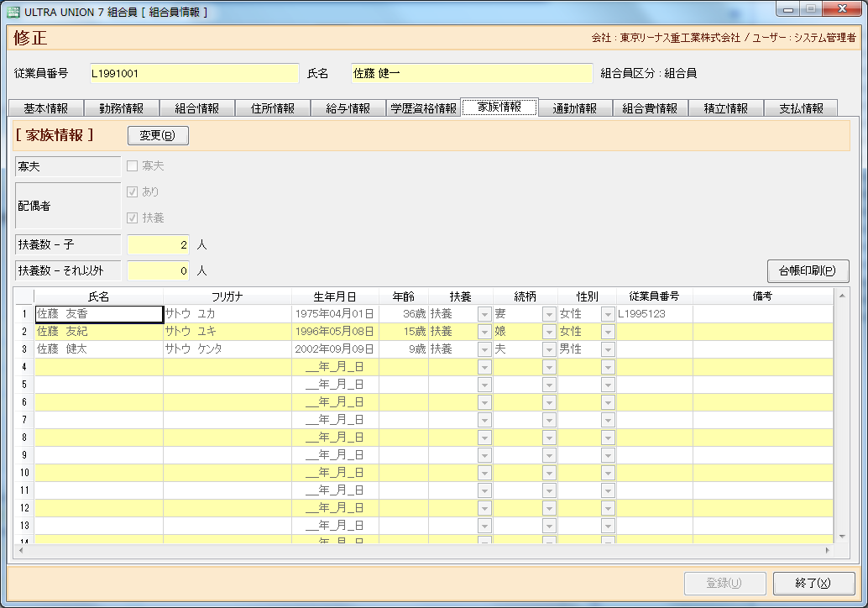
Task: Switch to the 学歴資格情報 tab
Action: [x=423, y=108]
